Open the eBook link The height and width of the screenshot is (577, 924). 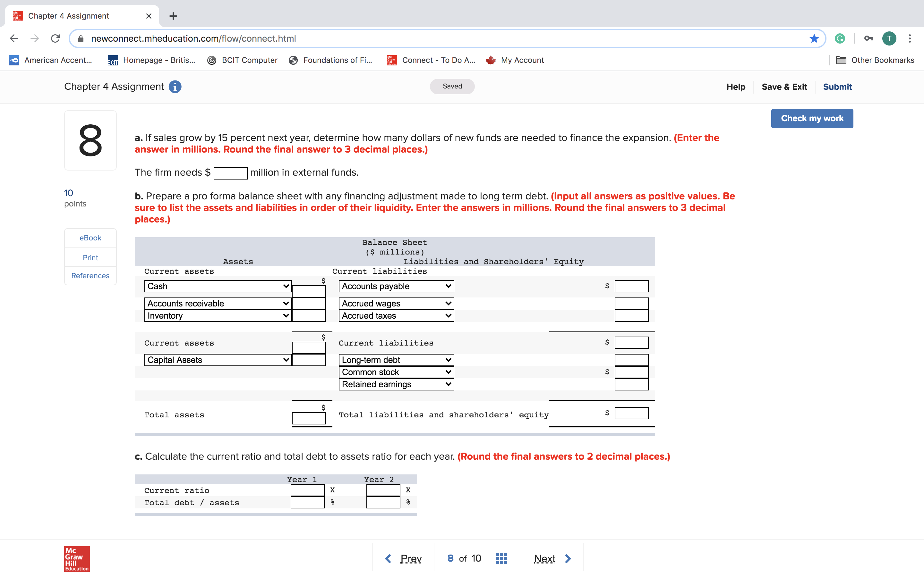[x=90, y=238]
